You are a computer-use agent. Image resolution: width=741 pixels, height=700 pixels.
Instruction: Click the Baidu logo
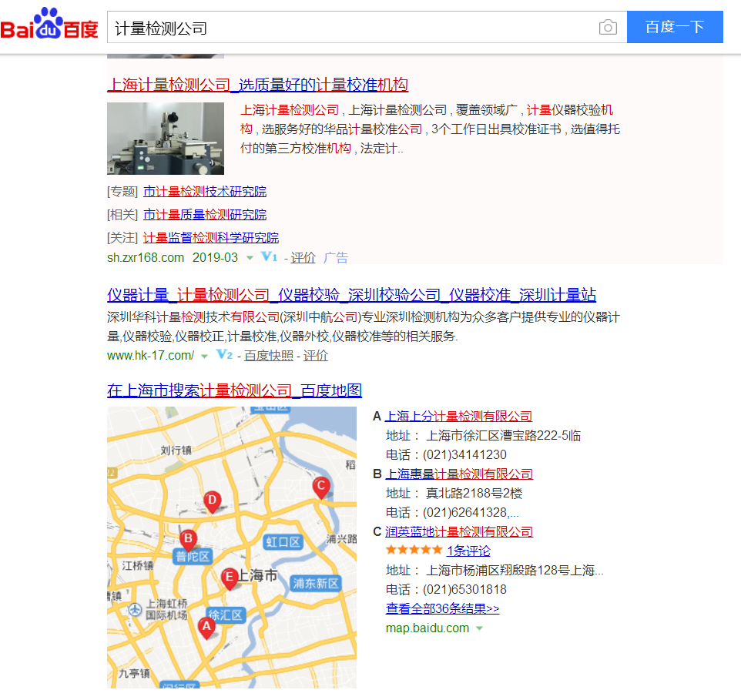[49, 24]
